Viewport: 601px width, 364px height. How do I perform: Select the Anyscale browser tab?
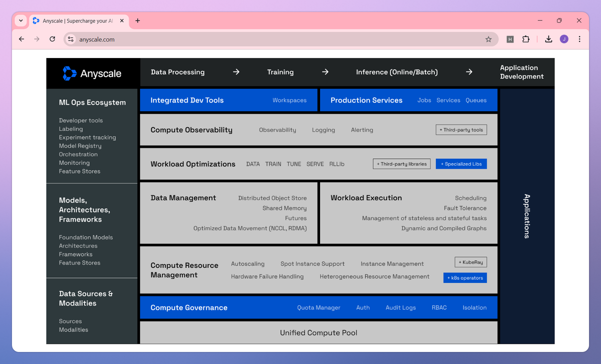[78, 21]
